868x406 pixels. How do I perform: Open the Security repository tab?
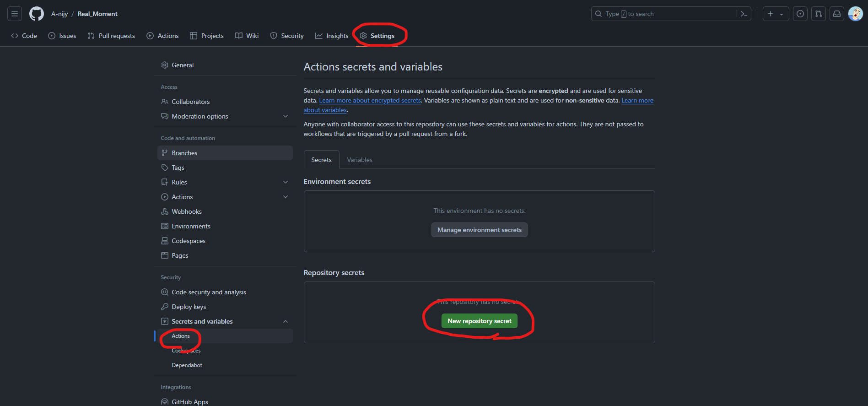click(287, 36)
